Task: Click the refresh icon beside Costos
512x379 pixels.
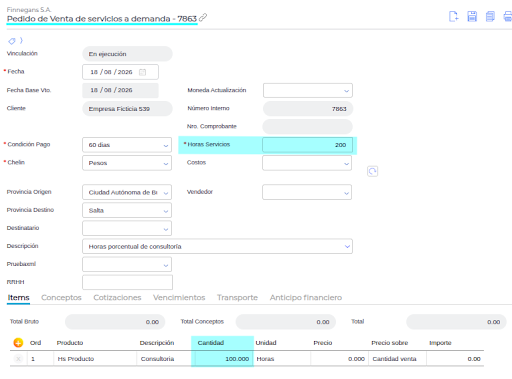Action: [372, 171]
